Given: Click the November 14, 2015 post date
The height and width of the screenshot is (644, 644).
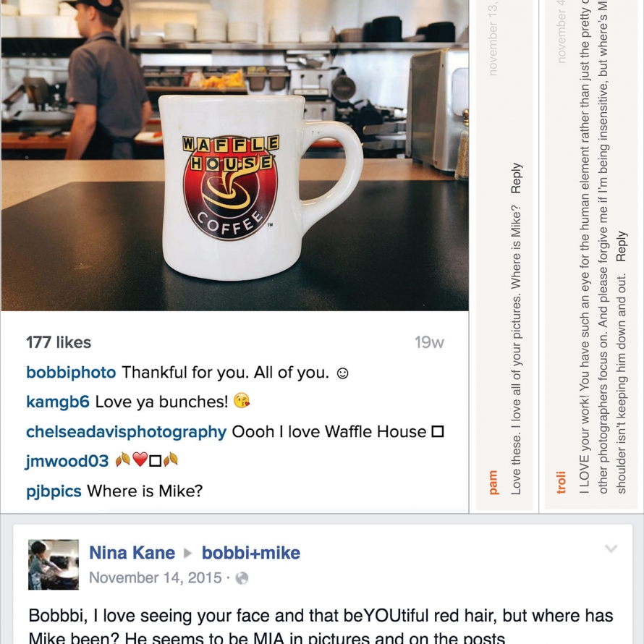Looking at the screenshot, I should (156, 578).
